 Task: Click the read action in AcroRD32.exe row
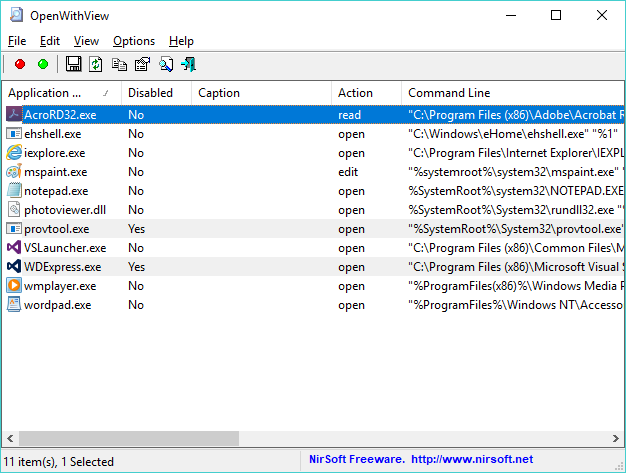[349, 115]
